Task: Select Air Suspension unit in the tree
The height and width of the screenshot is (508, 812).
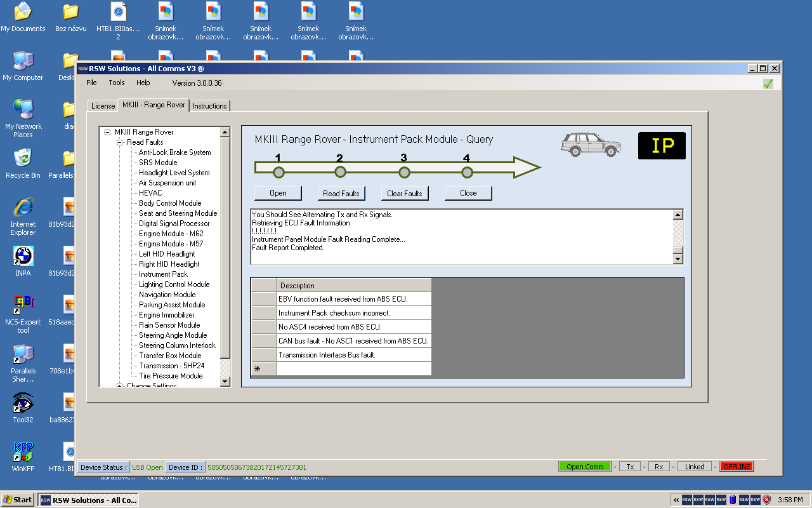Action: coord(167,183)
